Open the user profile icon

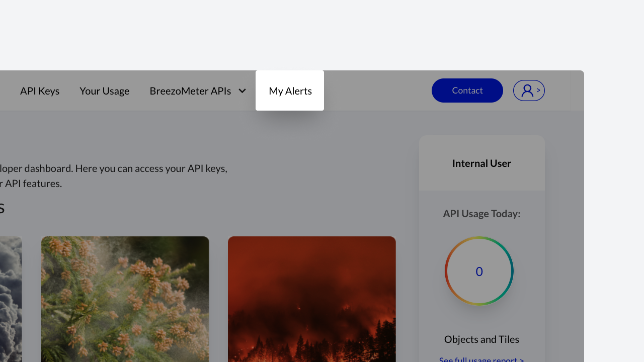pos(527,90)
